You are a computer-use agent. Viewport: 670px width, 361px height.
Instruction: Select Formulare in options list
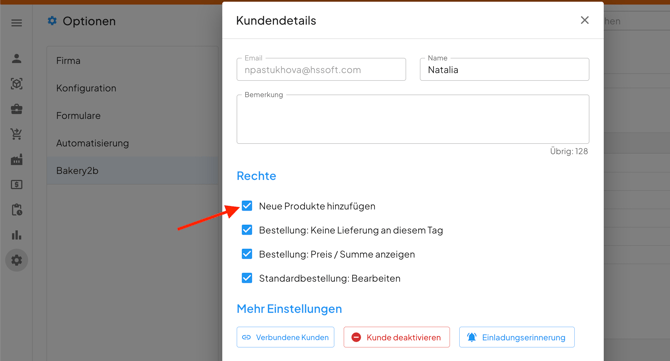132,115
